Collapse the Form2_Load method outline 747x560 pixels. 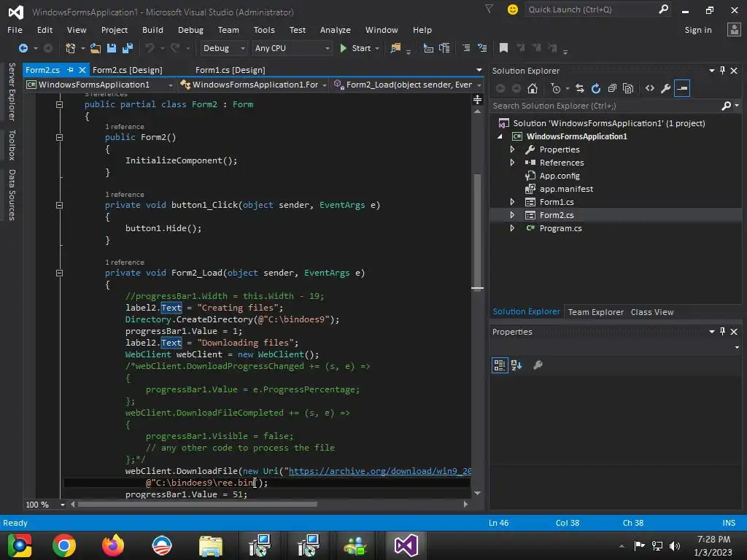click(x=60, y=273)
